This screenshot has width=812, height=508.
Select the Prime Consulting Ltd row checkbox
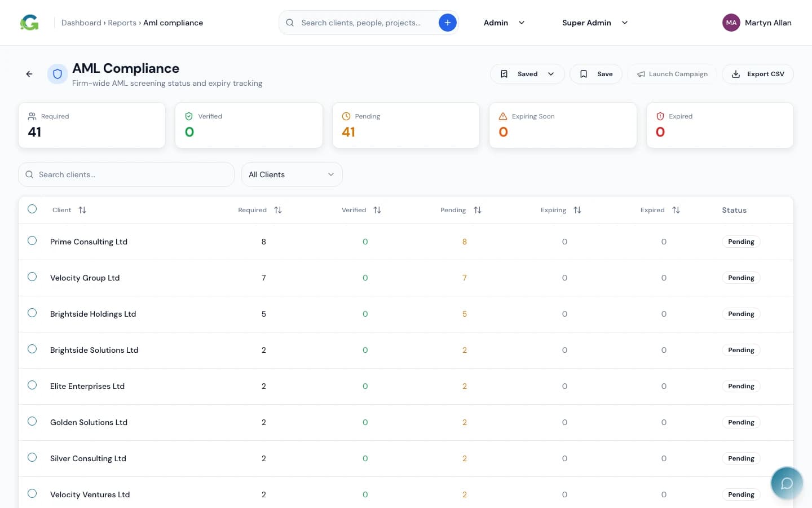pos(32,240)
